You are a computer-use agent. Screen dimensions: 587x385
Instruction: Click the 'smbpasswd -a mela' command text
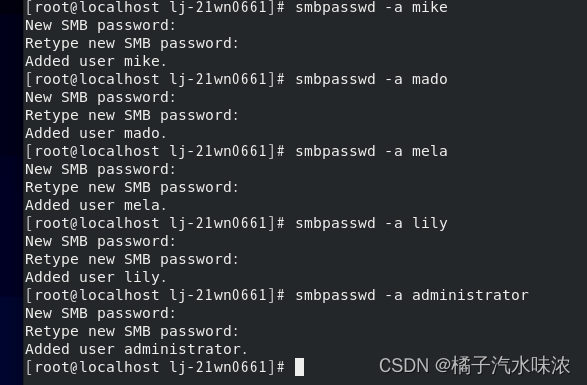coord(371,151)
